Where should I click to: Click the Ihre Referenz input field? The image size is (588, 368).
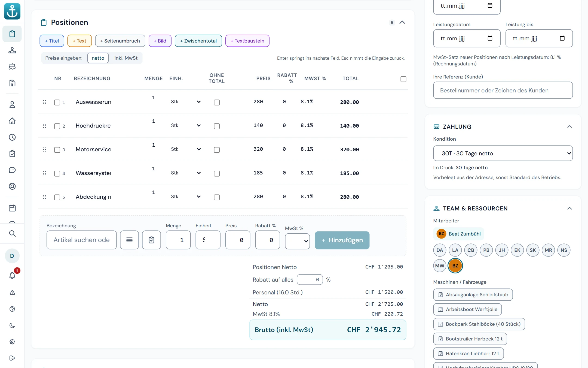(503, 90)
